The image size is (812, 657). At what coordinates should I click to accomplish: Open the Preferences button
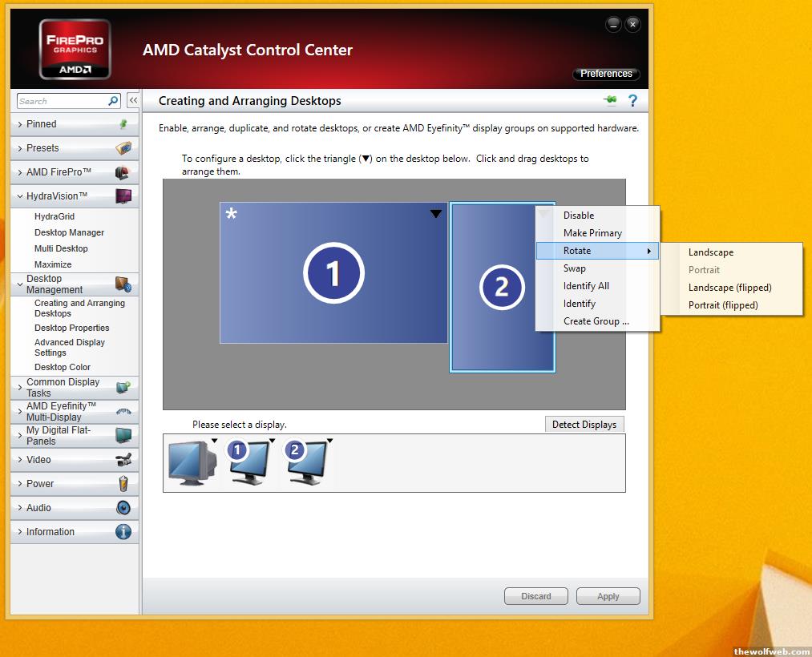tap(606, 74)
